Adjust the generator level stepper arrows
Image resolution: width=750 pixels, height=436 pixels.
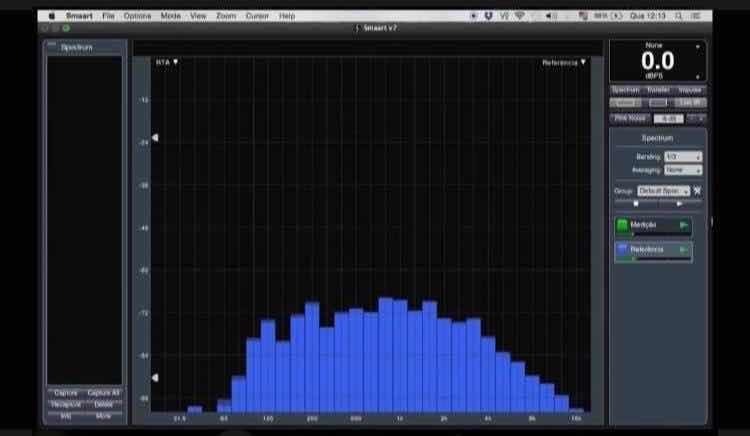pyautogui.click(x=696, y=119)
